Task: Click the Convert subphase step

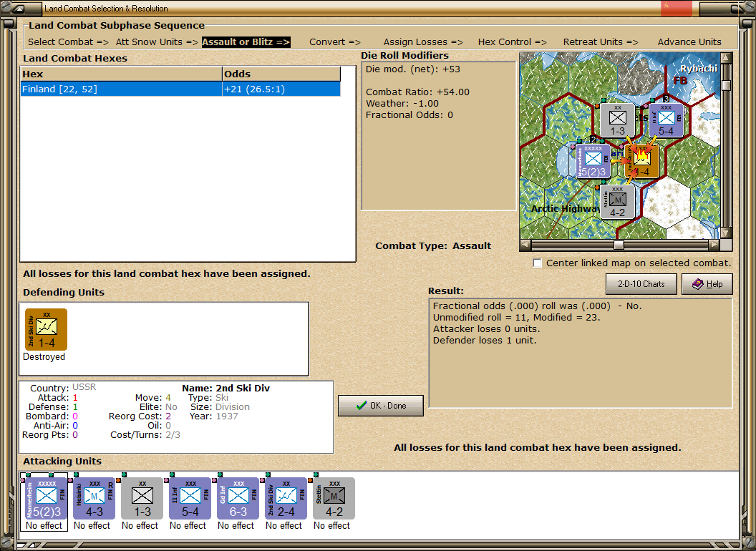Action: tap(335, 42)
